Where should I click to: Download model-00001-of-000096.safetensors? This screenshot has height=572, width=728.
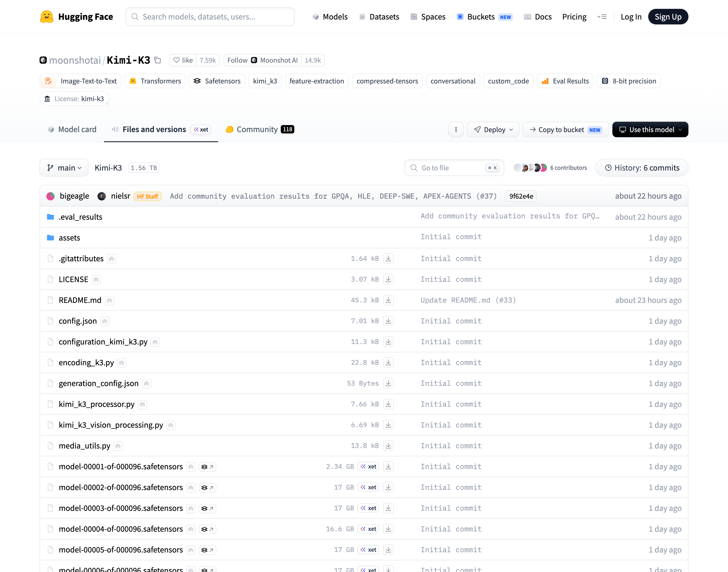[388, 466]
